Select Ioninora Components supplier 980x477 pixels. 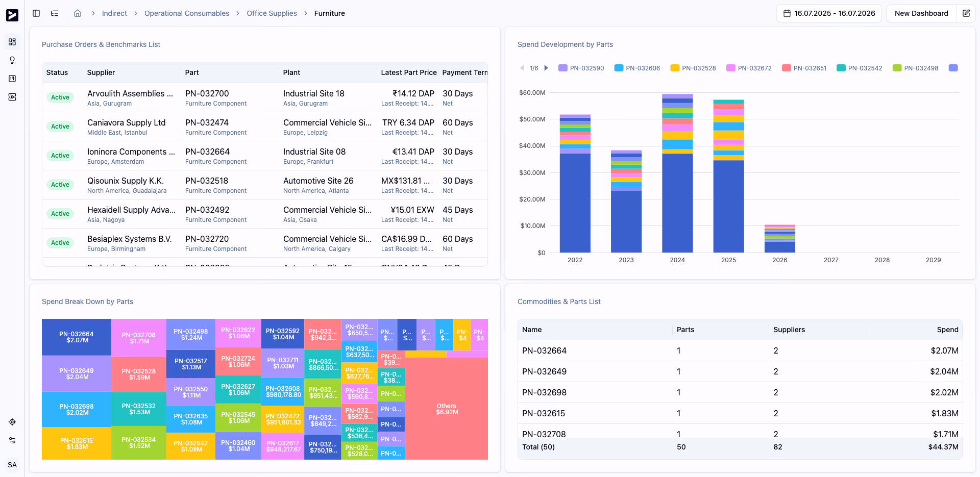pyautogui.click(x=131, y=152)
